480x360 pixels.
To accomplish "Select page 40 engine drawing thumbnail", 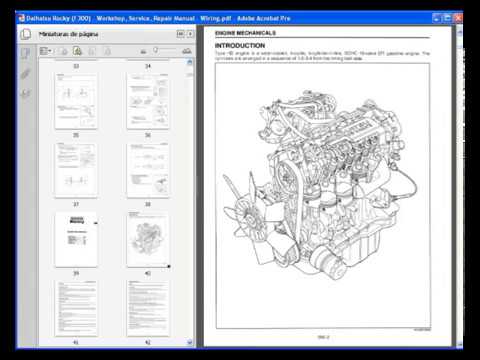I will click(x=148, y=239).
